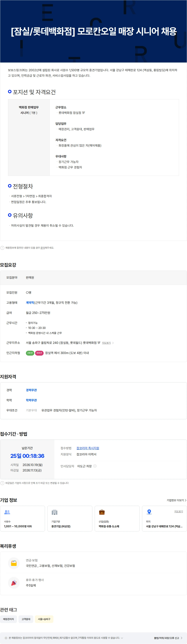Click the 1,001 ~ 10,000명 이하 text
The height and width of the screenshot is (644, 187).
[18, 526]
